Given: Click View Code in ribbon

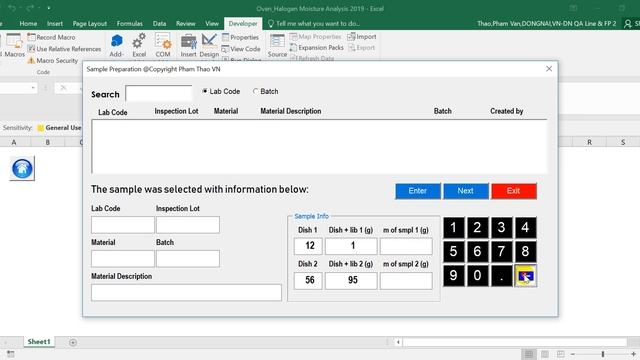Looking at the screenshot, I should click(241, 49).
